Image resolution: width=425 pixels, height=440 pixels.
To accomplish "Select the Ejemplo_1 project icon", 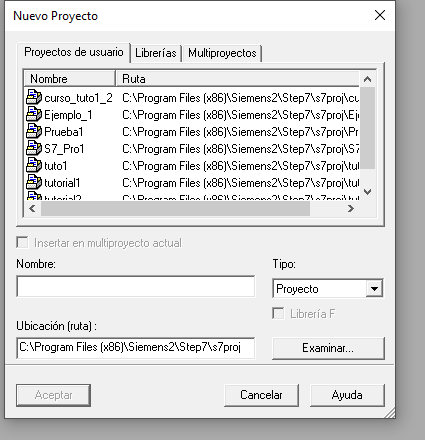I will (x=34, y=114).
